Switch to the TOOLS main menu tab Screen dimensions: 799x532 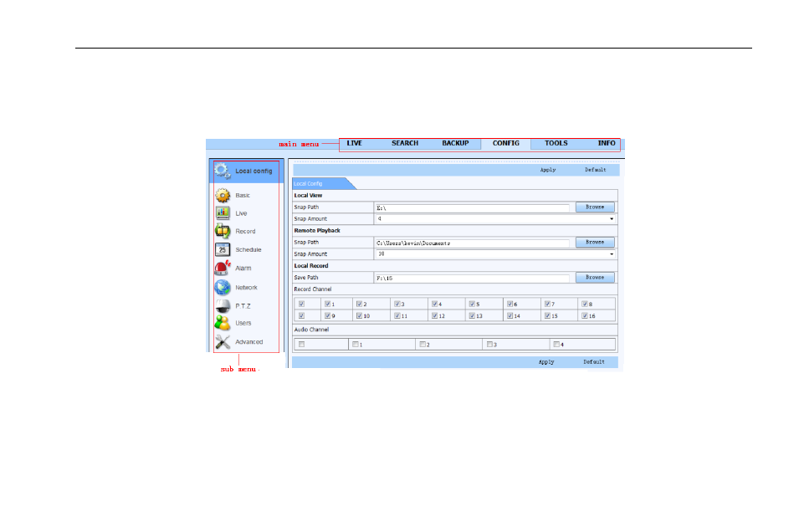coord(556,143)
